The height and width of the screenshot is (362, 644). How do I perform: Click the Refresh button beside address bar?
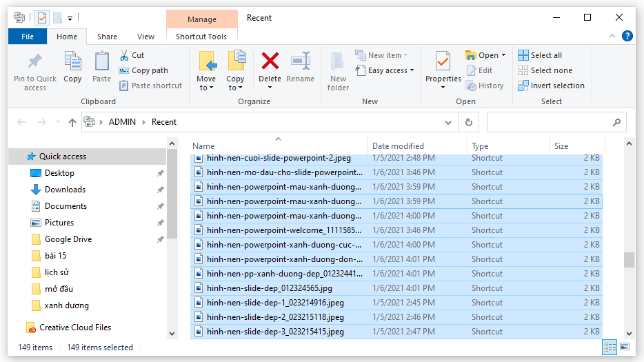coord(469,122)
